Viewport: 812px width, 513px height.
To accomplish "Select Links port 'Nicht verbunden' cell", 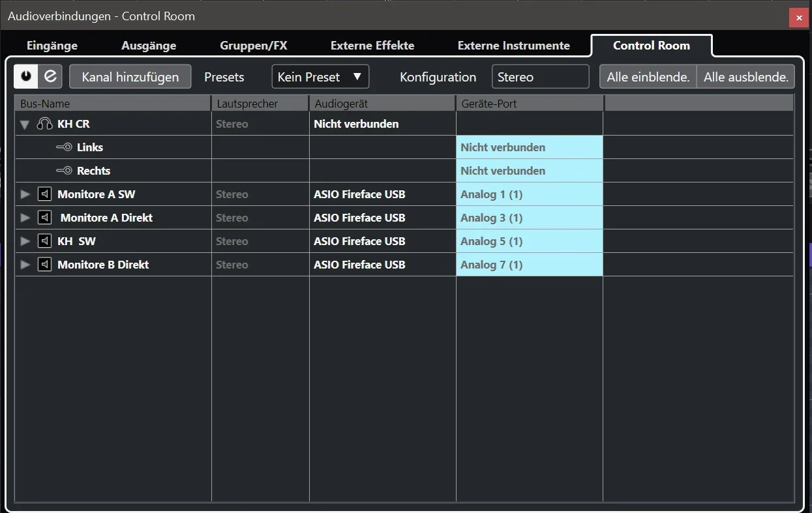I will (530, 147).
